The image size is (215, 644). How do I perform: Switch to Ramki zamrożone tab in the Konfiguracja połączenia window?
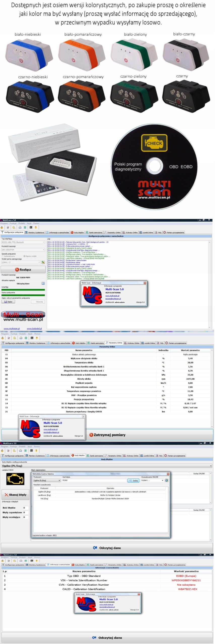pos(94,232)
